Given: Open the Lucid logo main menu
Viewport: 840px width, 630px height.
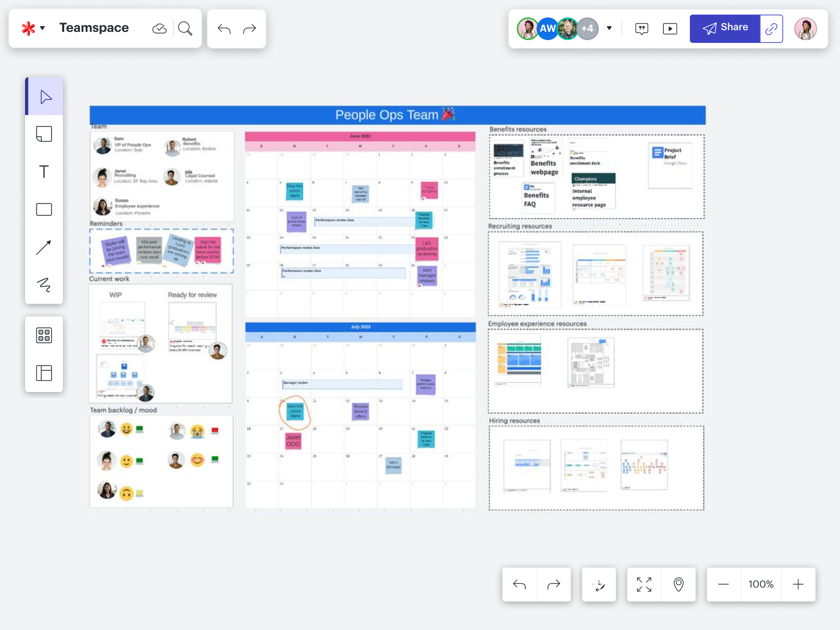Looking at the screenshot, I should (x=33, y=28).
